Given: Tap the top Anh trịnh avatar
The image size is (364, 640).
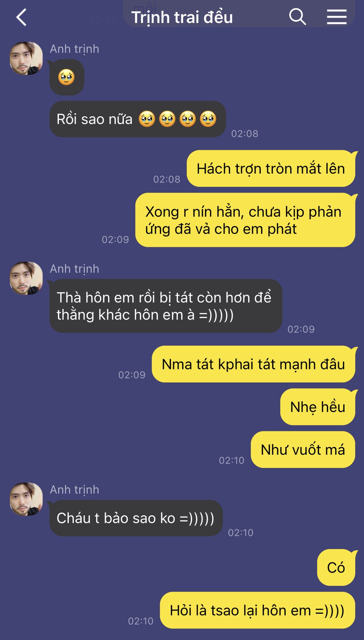Looking at the screenshot, I should (26, 58).
